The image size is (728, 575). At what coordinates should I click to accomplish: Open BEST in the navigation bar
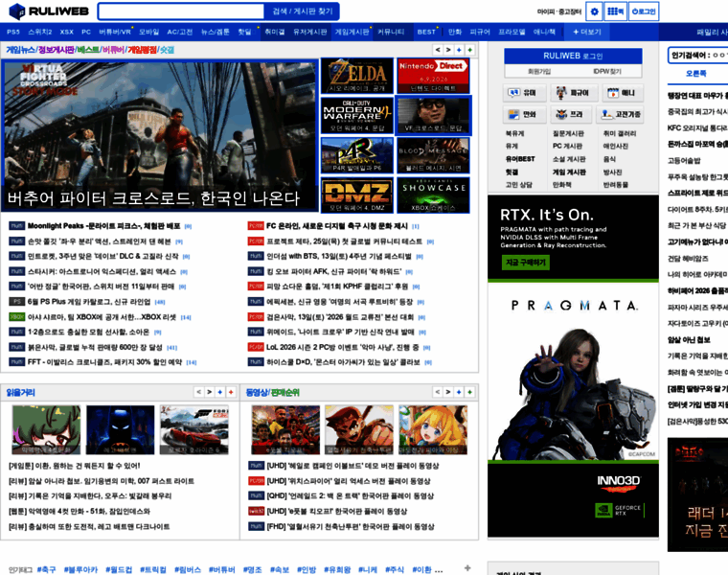pos(426,32)
